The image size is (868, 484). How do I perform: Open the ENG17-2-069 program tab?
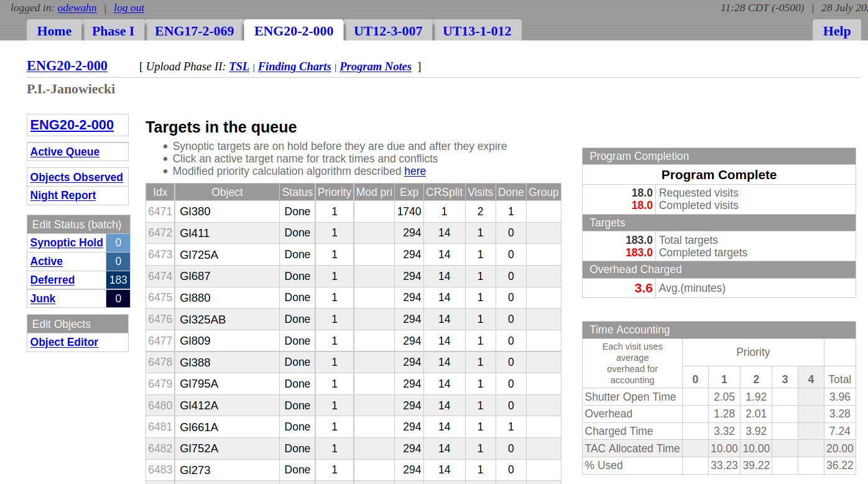point(195,31)
